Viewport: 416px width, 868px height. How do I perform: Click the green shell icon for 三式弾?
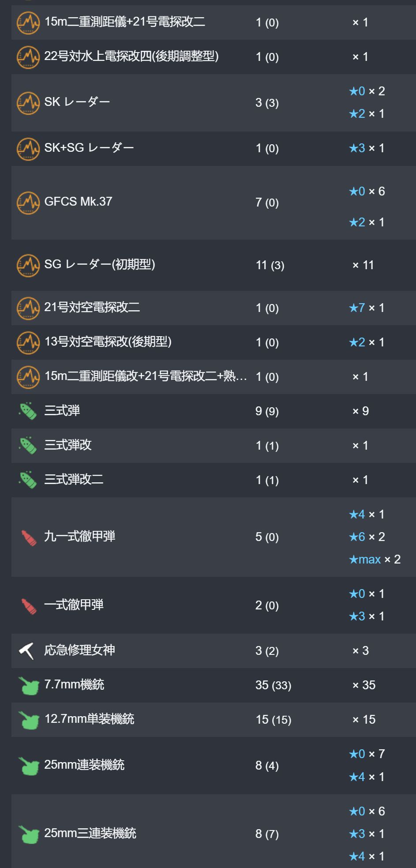(28, 411)
